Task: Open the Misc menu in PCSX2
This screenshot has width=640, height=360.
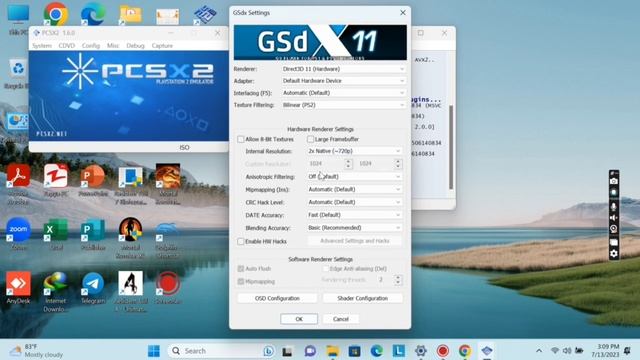Action: click(113, 46)
